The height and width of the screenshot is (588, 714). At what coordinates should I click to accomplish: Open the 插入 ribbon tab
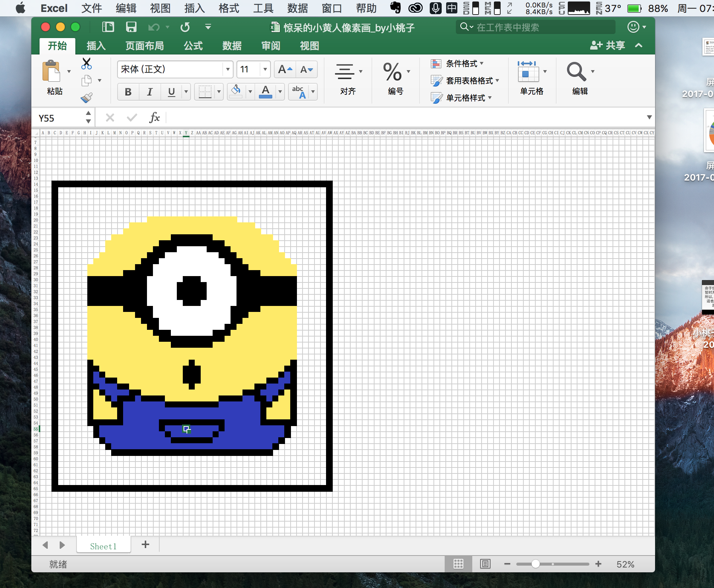(x=96, y=46)
